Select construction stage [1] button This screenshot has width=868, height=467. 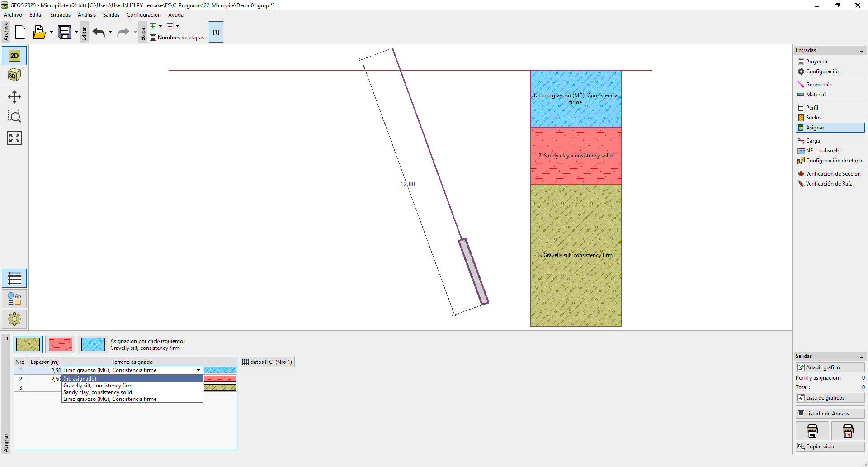coord(216,32)
